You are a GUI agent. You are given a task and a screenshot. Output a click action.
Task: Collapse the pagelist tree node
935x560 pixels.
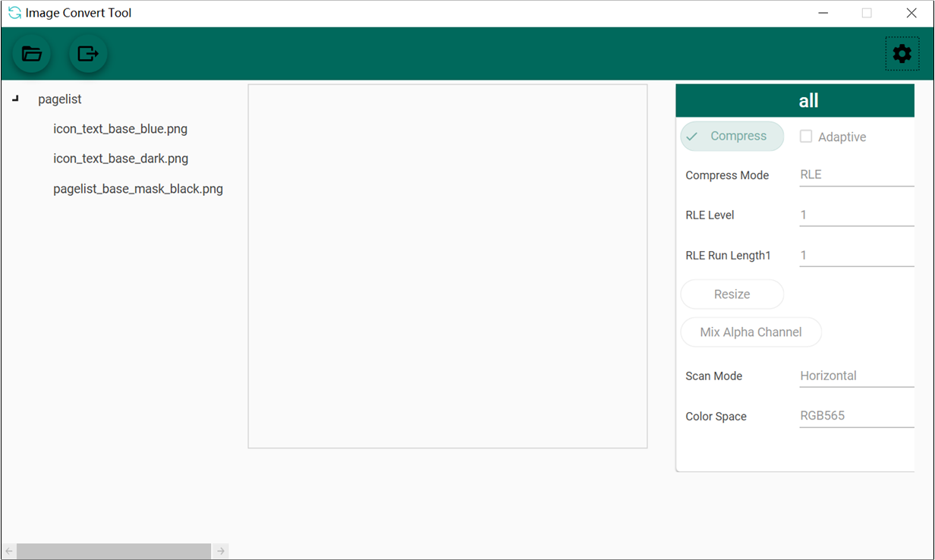point(16,99)
